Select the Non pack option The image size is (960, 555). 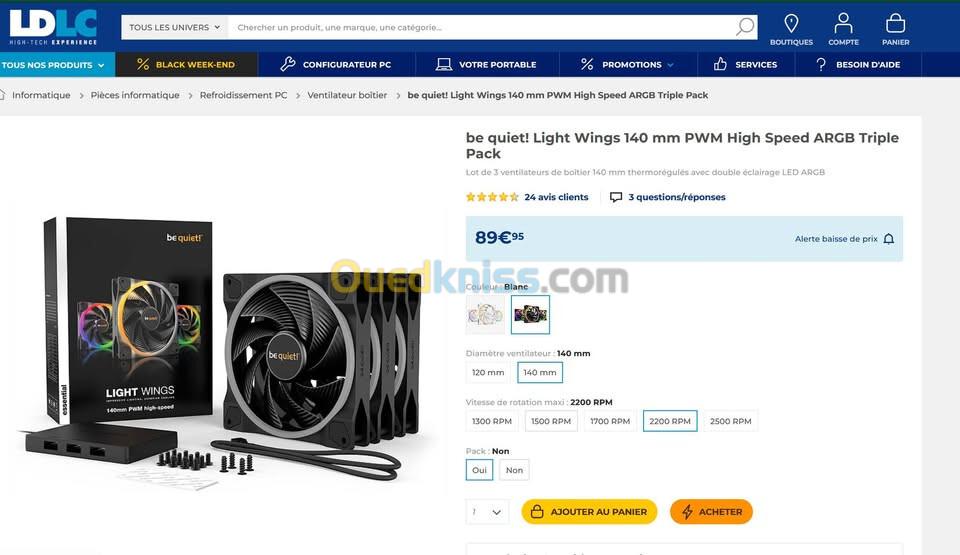coord(514,470)
